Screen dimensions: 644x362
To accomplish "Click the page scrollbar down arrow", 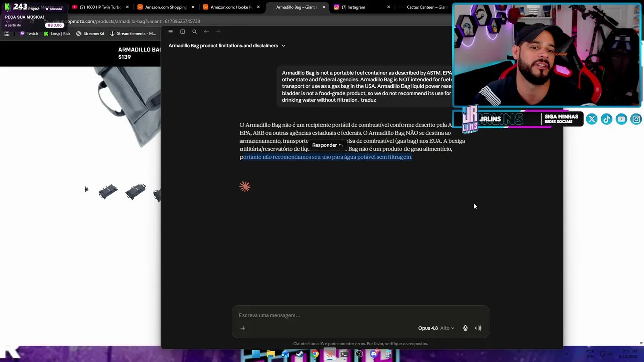I will tap(641, 343).
